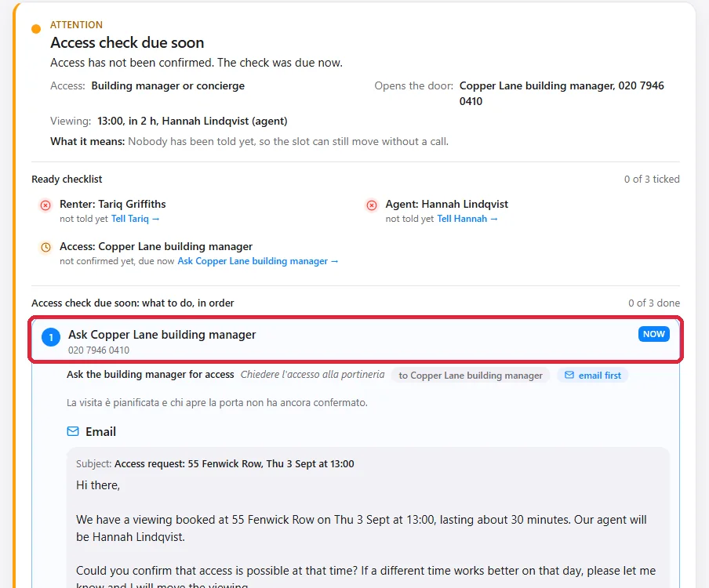Click the red cross icon beside Renter

tap(45, 205)
